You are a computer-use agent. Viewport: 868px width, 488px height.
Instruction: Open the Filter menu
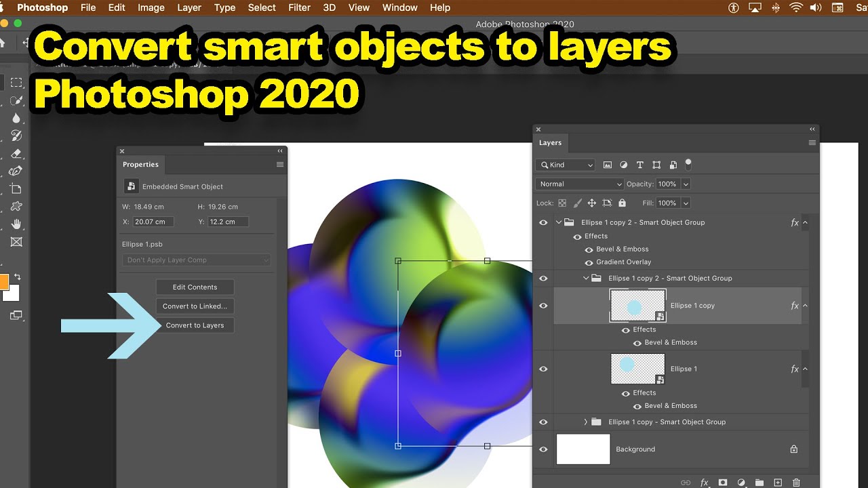click(299, 7)
